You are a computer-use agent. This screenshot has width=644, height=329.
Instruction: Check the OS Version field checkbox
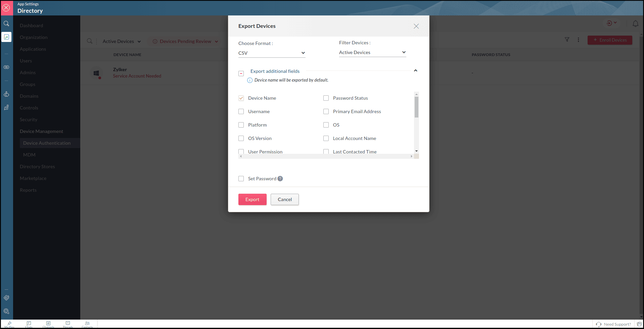pyautogui.click(x=241, y=138)
